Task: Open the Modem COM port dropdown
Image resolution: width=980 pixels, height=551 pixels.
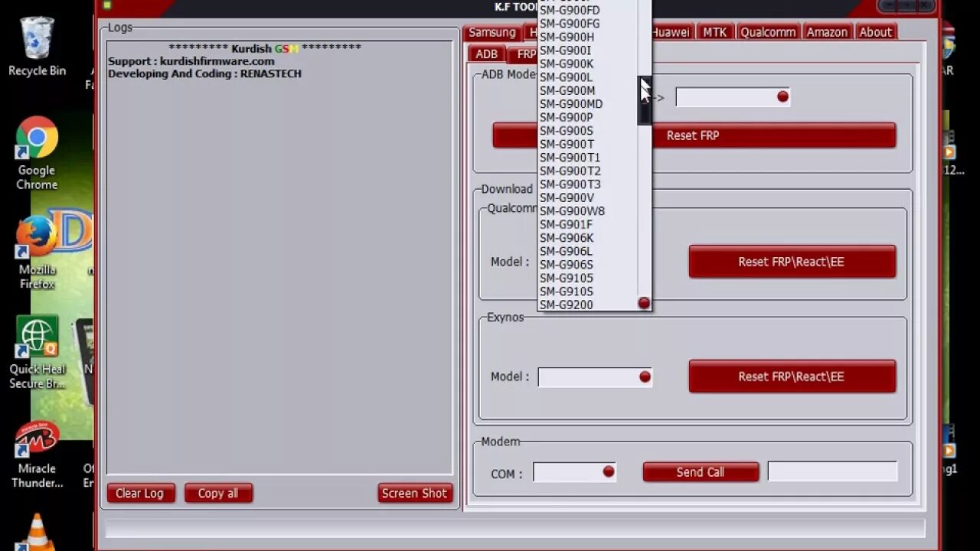Action: point(609,472)
